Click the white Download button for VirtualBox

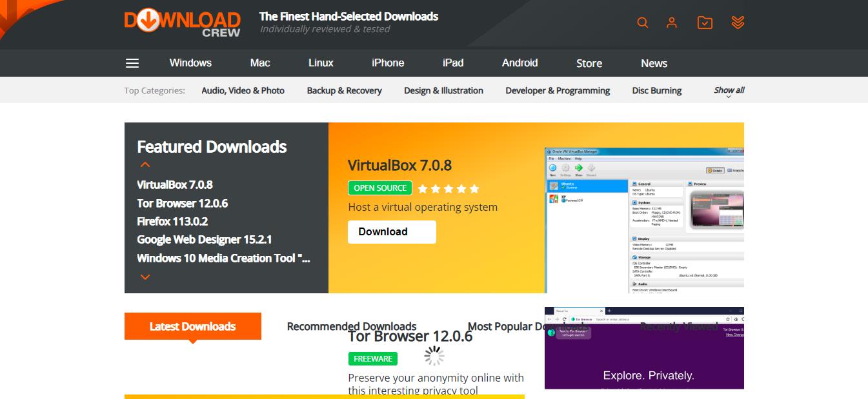392,232
